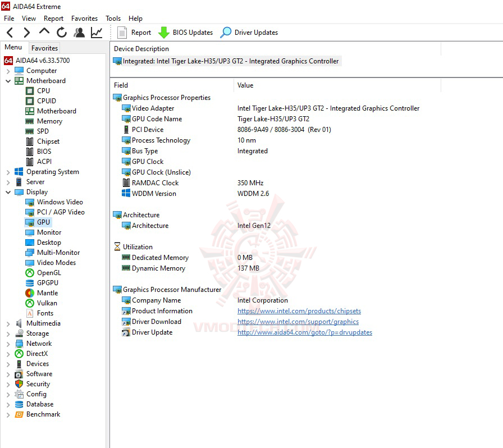Screen dimensions: 503x448
Task: Open the View menu
Action: click(29, 19)
